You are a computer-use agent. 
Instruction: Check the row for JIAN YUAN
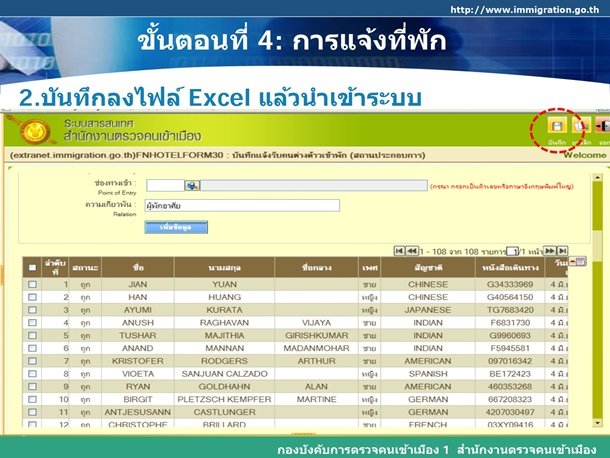32,285
